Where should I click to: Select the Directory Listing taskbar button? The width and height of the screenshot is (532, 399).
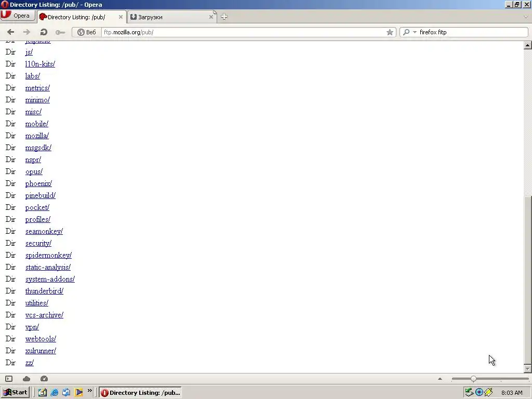click(x=140, y=393)
